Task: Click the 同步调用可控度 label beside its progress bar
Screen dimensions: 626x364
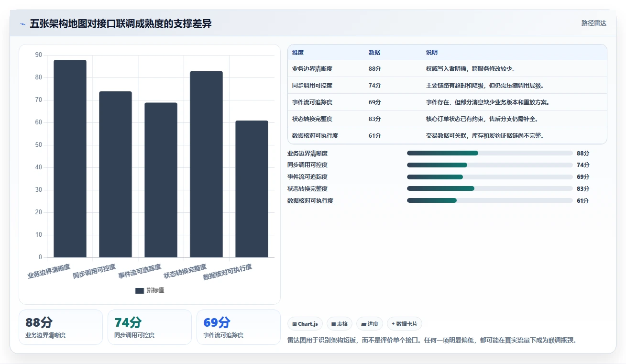Action: (x=308, y=165)
